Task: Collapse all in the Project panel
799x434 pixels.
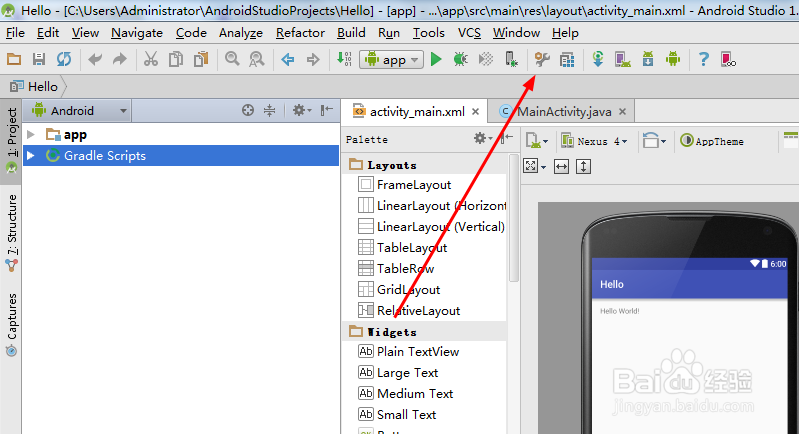Action: click(270, 111)
